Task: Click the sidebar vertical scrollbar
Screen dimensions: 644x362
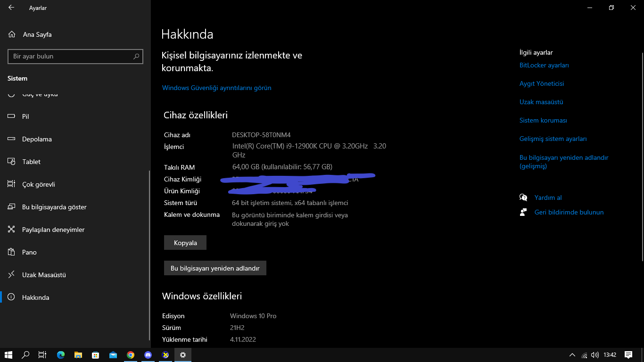Action: click(149, 255)
